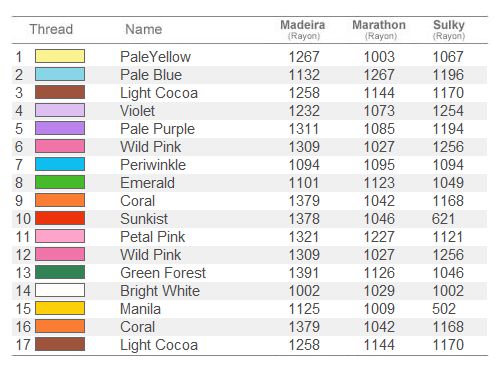
Task: Click the Pale Yellow color swatch in row 1
Action: point(60,56)
